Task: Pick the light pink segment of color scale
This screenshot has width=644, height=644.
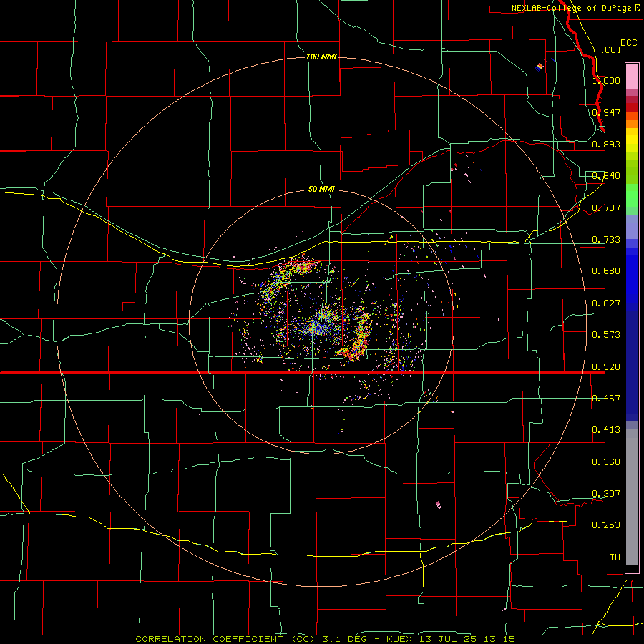Action: (632, 76)
